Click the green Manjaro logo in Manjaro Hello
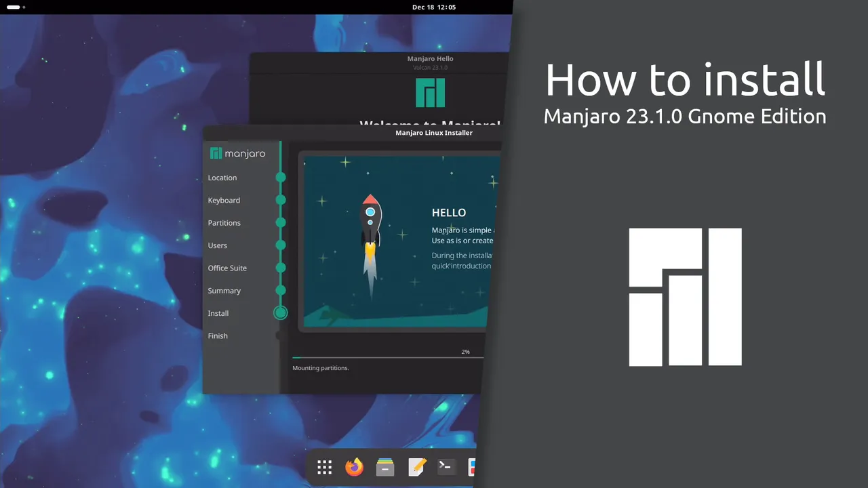The image size is (868, 488). (x=430, y=93)
